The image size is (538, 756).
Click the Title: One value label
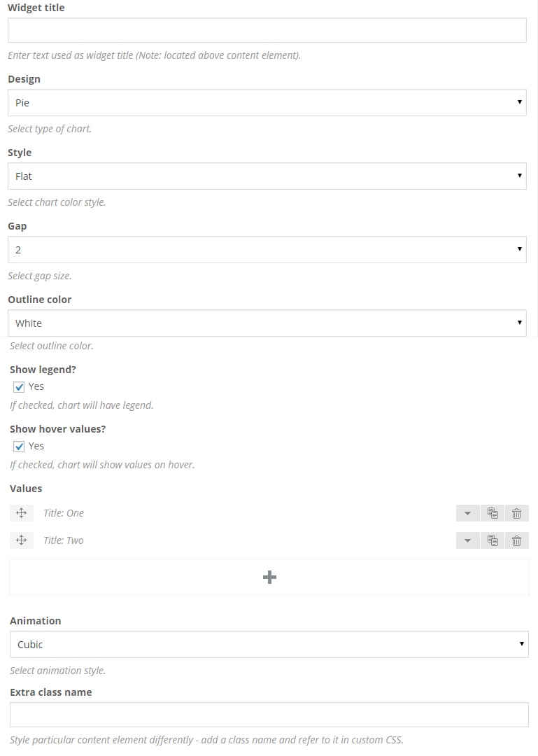click(x=64, y=513)
